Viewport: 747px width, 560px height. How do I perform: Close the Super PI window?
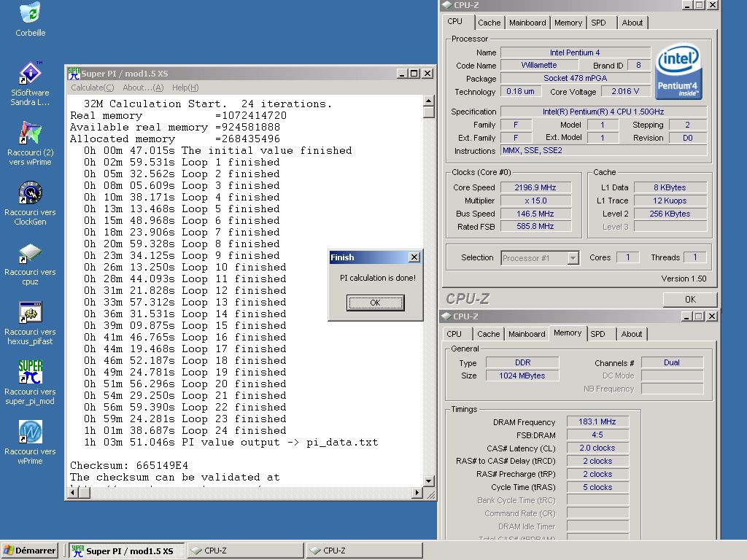coord(427,74)
